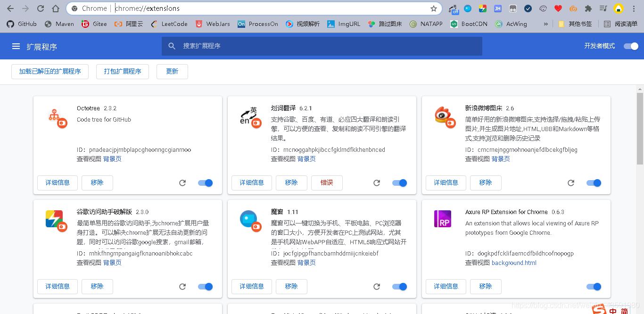Click the search magnifier icon

(x=172, y=46)
